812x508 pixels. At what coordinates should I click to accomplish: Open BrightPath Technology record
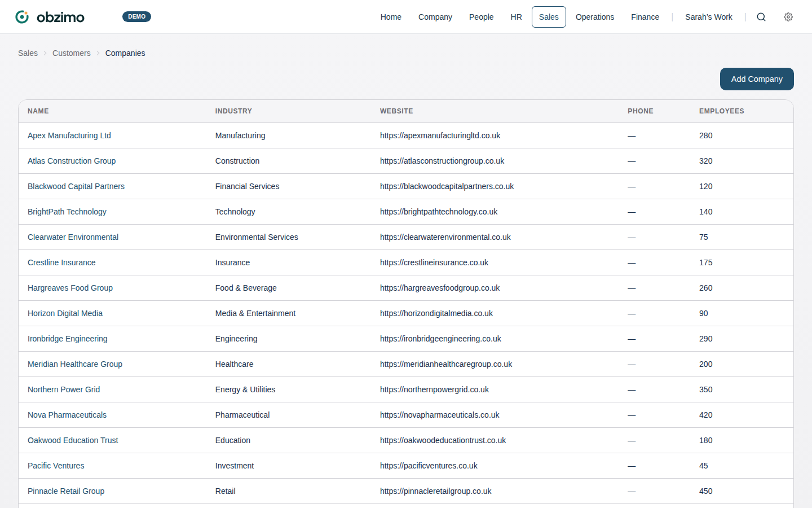click(x=67, y=212)
